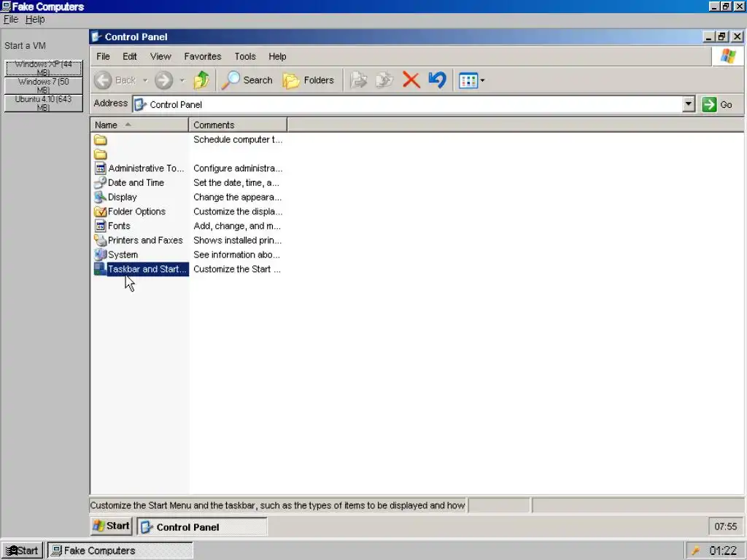Click the outer host Start button
Viewport: 747px width, 560px height.
[22, 551]
